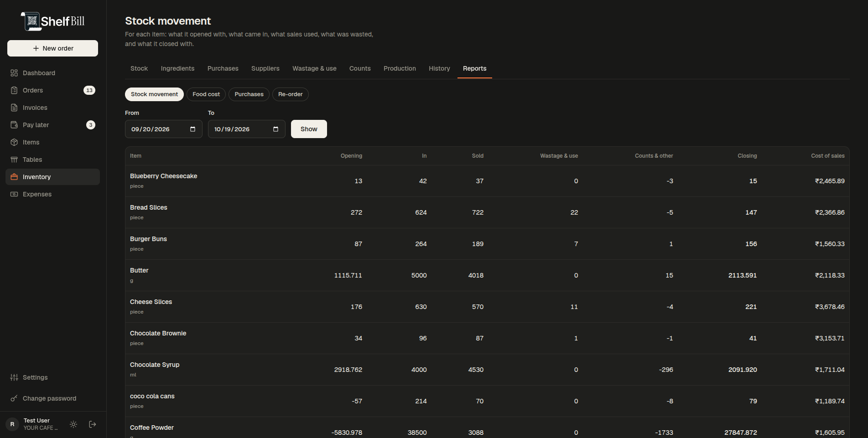Click the coco cola cans row name
The height and width of the screenshot is (438, 868).
coord(152,396)
